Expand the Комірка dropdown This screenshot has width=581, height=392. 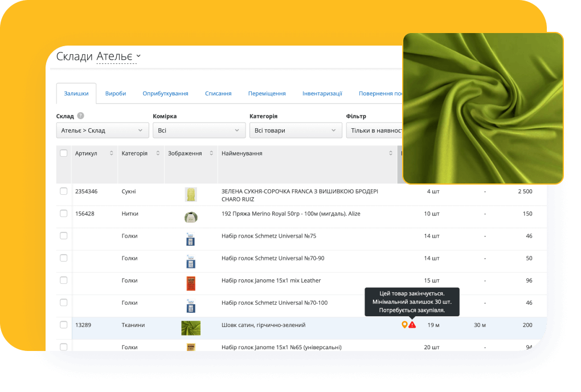coord(199,130)
